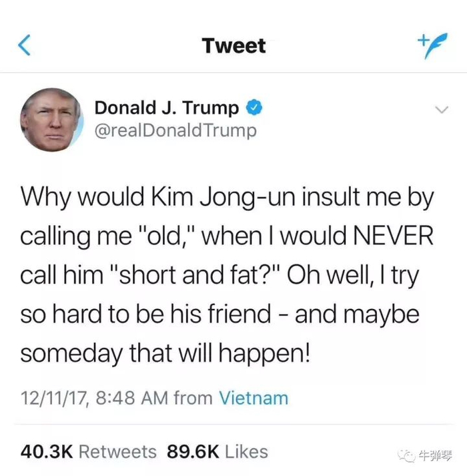Viewport: 467px width, 476px height.
Task: View the 40.3K retweets count
Action: [x=47, y=452]
